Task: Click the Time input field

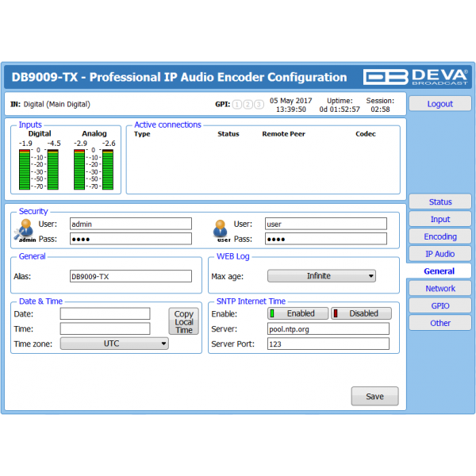Action: point(105,328)
